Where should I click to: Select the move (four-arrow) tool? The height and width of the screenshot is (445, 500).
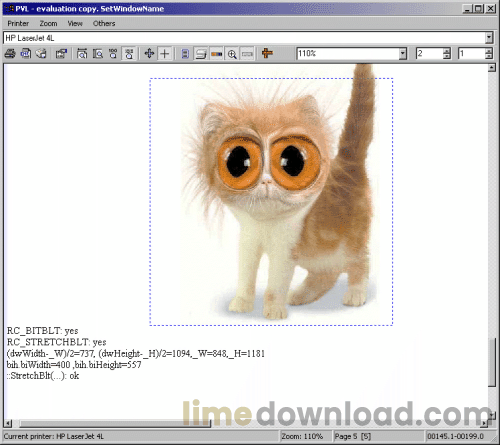149,53
